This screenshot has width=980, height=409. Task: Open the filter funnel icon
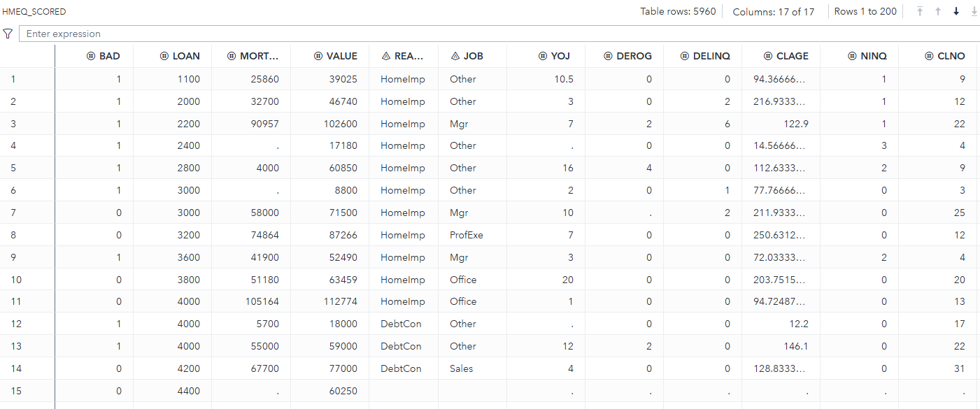point(8,33)
